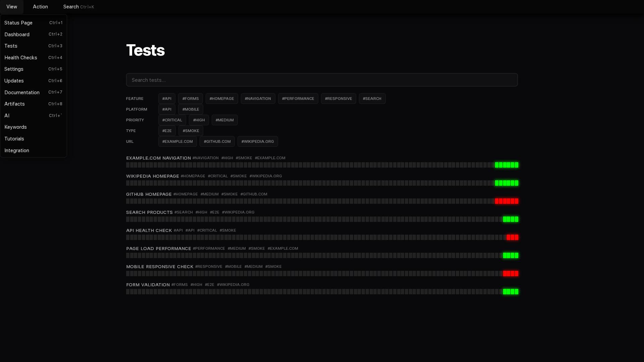Screen dimensions: 644x362
Task: Open the Search panel
Action: pos(71,7)
